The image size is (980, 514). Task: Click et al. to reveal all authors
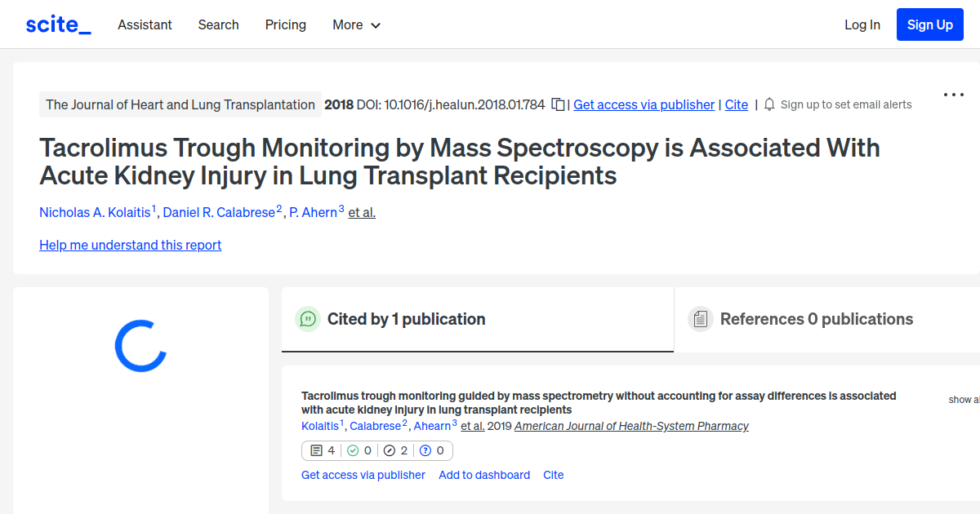tap(361, 212)
